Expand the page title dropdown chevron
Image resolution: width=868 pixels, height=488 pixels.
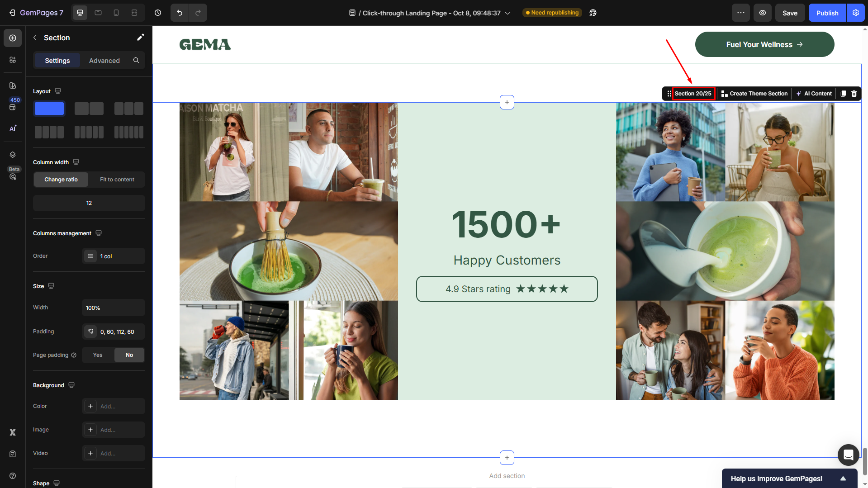click(508, 13)
